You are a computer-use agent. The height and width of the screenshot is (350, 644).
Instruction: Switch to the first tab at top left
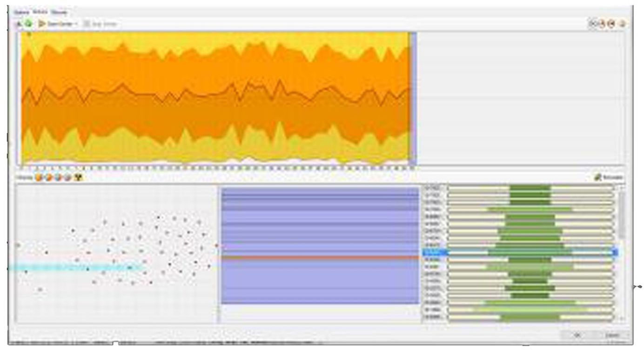21,12
